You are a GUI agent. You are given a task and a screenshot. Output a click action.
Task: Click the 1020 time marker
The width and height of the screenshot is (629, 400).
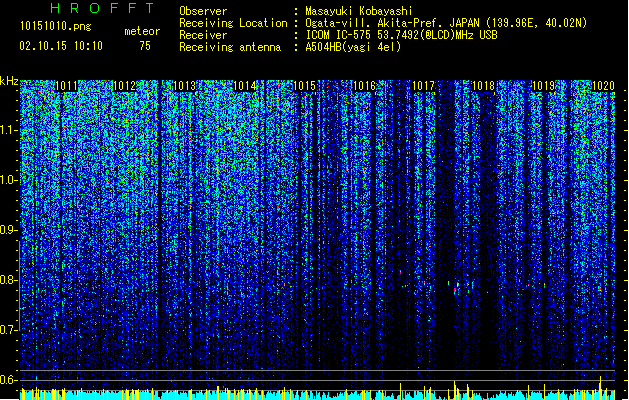click(x=603, y=86)
